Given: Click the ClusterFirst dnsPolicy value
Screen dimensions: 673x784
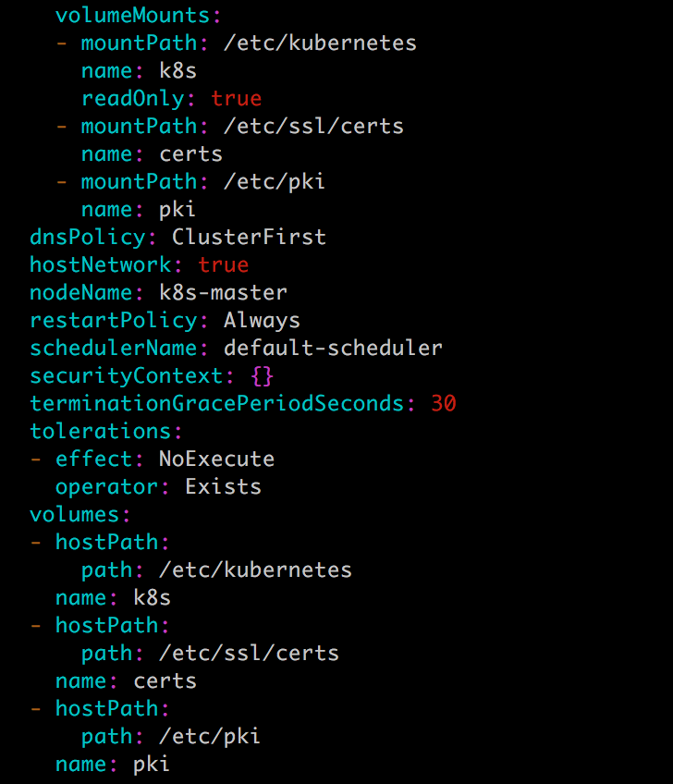Looking at the screenshot, I should point(249,237).
